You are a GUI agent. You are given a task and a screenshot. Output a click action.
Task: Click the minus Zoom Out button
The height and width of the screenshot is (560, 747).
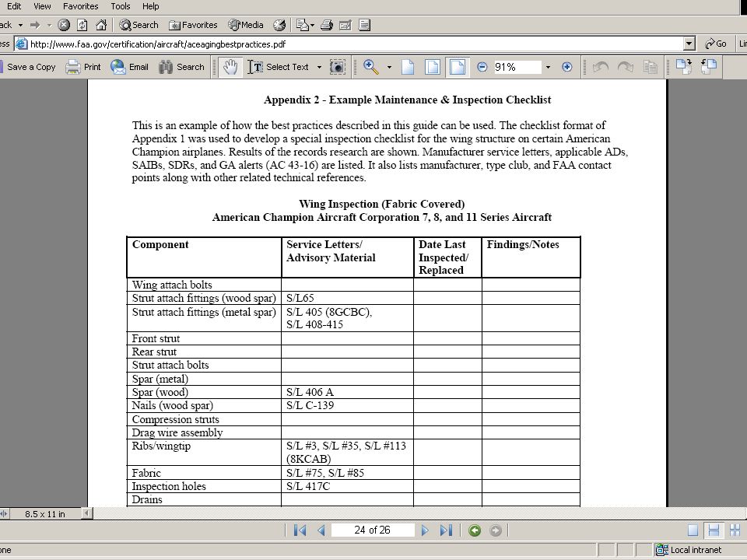(482, 67)
